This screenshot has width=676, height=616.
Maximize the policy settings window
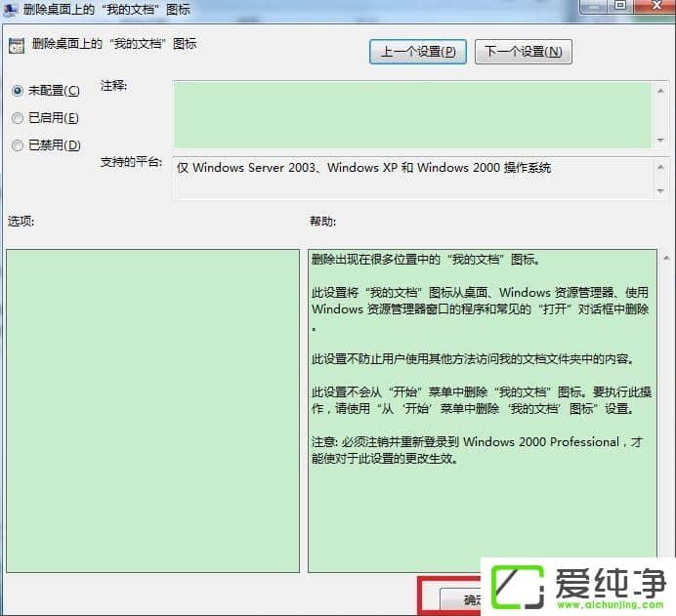619,6
